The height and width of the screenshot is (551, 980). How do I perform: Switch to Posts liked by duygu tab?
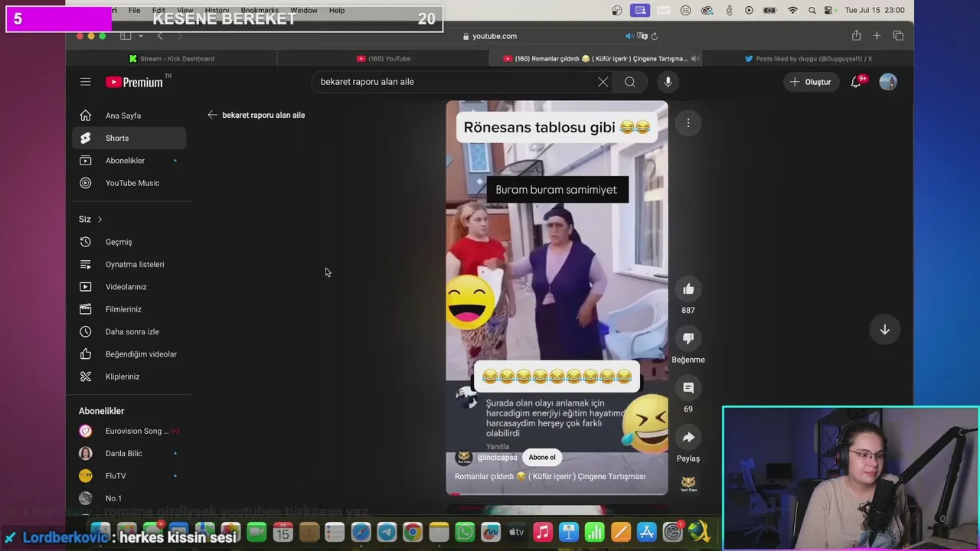coord(808,58)
